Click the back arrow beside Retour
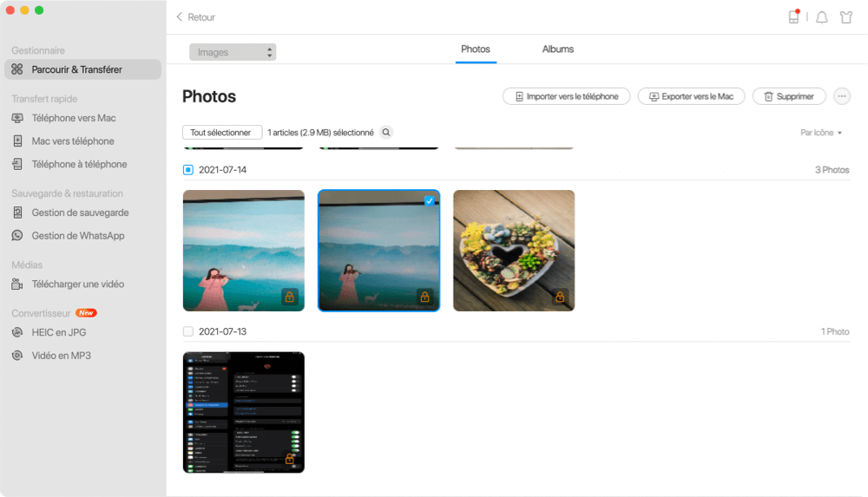This screenshot has width=868, height=497. pos(180,17)
